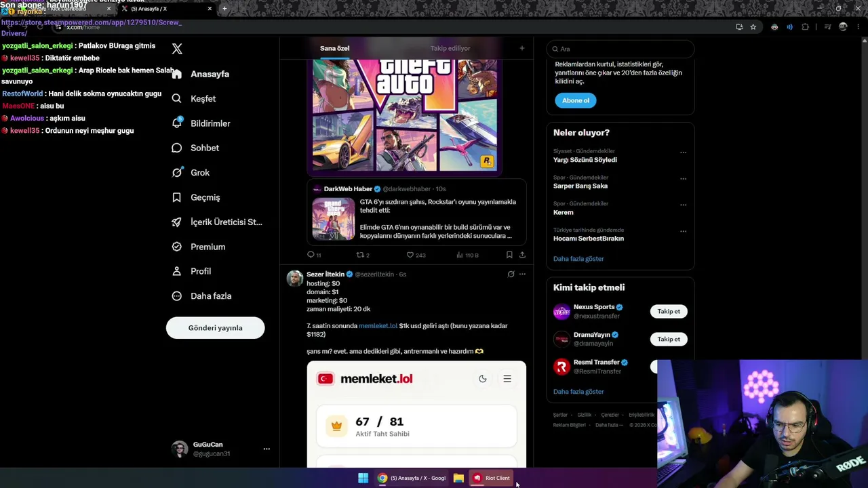
Task: Open Hocamı SerbestBırakın trend
Action: (x=589, y=239)
